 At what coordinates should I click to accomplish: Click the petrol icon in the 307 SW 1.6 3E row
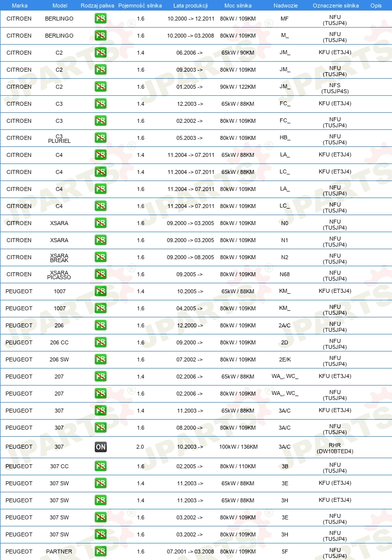(x=101, y=517)
